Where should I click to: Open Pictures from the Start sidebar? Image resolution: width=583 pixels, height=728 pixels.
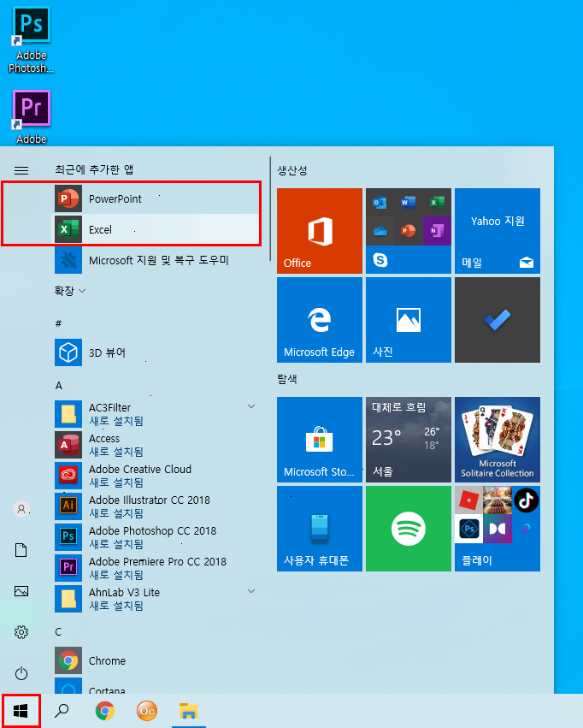pos(21,591)
